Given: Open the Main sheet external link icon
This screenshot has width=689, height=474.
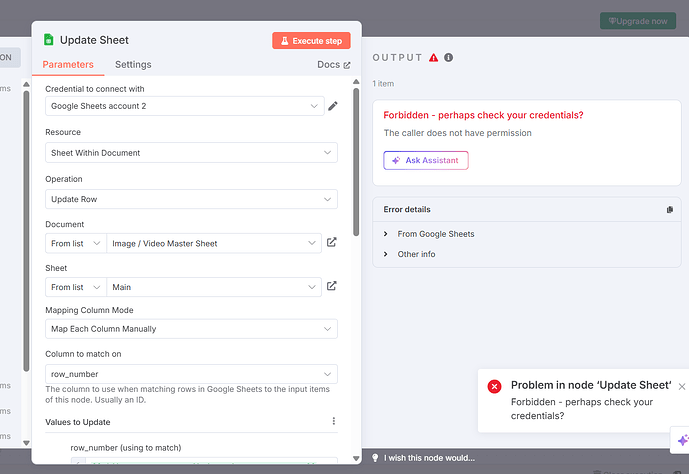Looking at the screenshot, I should [x=331, y=286].
